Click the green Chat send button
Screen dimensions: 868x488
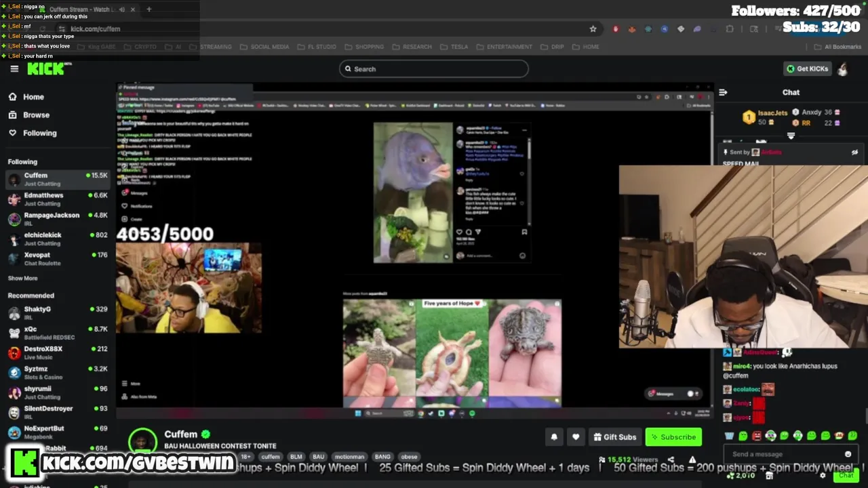pyautogui.click(x=846, y=476)
